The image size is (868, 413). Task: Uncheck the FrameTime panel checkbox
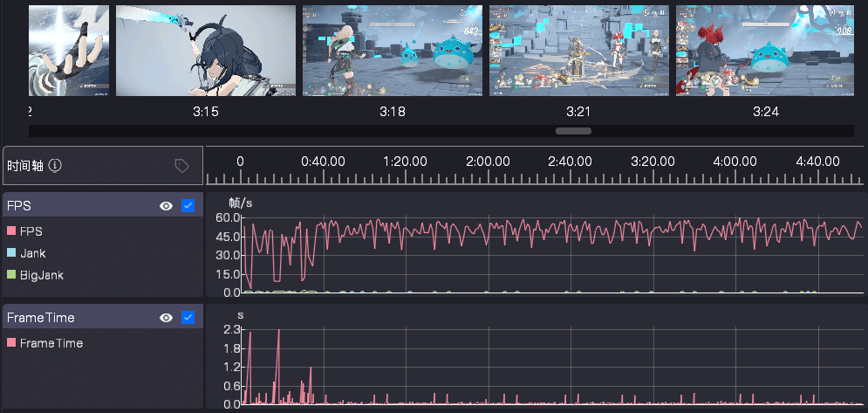click(x=188, y=318)
